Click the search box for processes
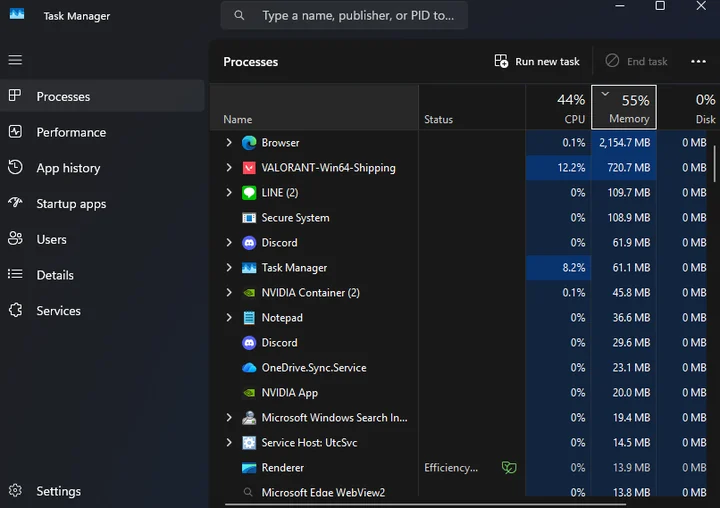The width and height of the screenshot is (720, 508). click(x=344, y=15)
